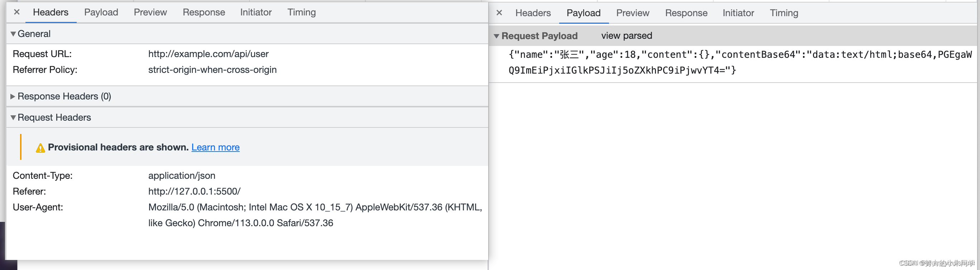980x270 pixels.
Task: Click the User-Agent value starting Mozilla/5.0
Action: [x=315, y=215]
